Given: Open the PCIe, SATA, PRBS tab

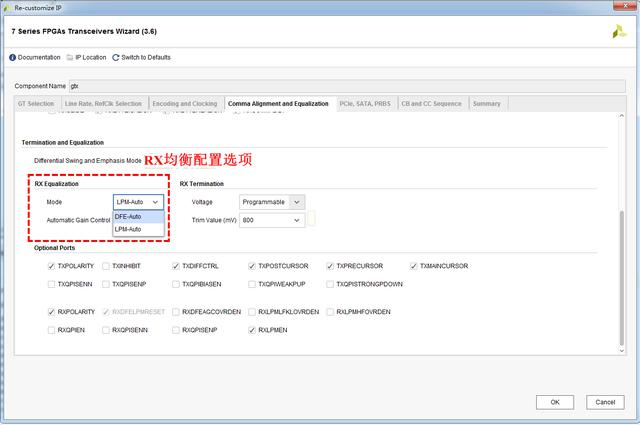Looking at the screenshot, I should coord(365,104).
